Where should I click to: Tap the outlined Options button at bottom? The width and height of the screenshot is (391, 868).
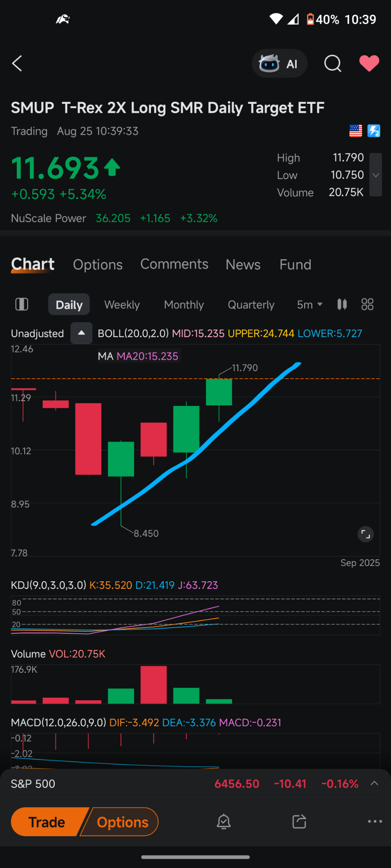point(121,822)
